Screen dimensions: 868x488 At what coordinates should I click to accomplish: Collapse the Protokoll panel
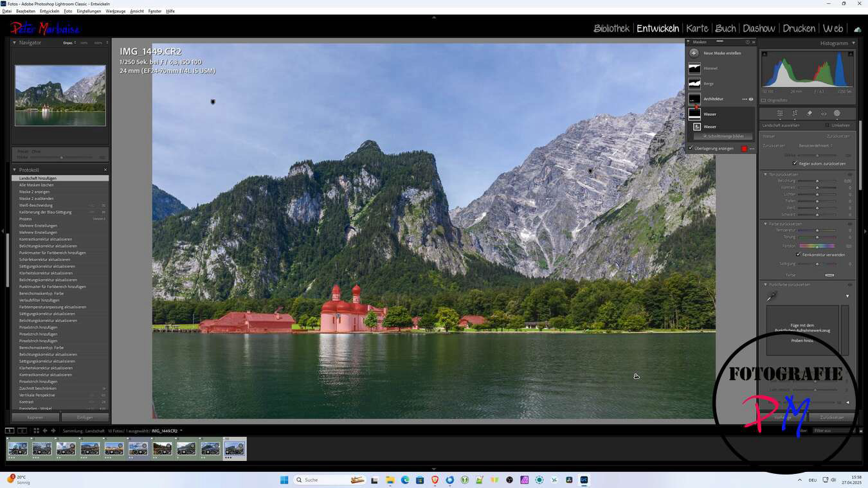(x=15, y=170)
